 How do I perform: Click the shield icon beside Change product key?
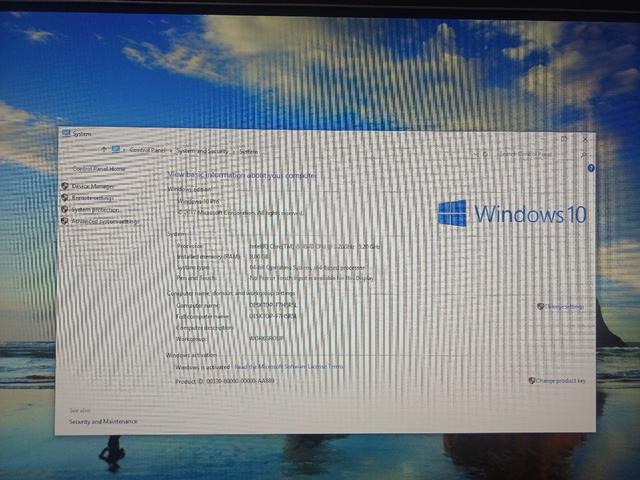coord(531,380)
